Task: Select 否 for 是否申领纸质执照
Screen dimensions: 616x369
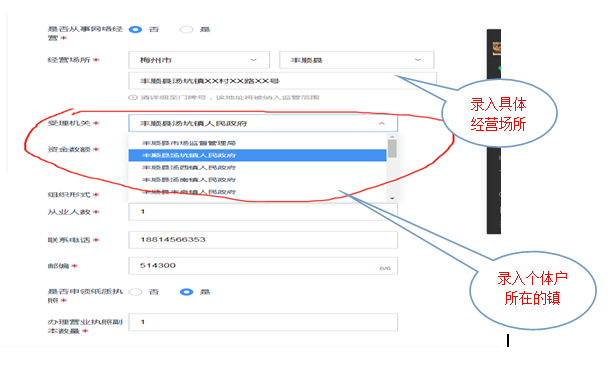Action: tap(136, 292)
